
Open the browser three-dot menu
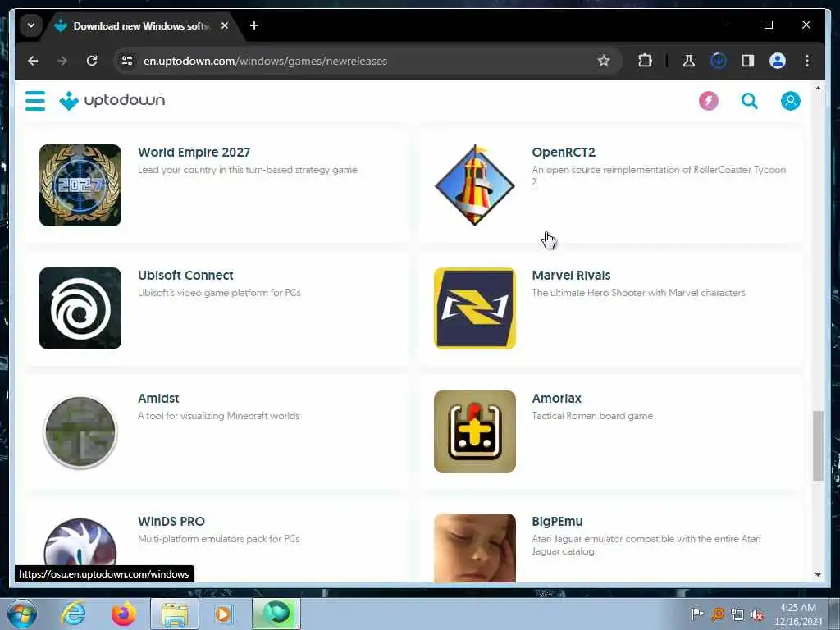807,61
